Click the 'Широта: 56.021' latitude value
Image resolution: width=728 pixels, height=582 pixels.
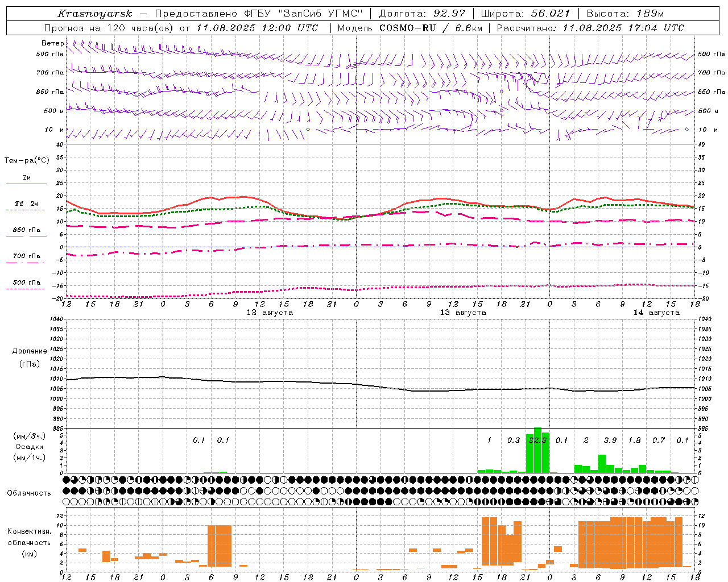click(x=526, y=14)
